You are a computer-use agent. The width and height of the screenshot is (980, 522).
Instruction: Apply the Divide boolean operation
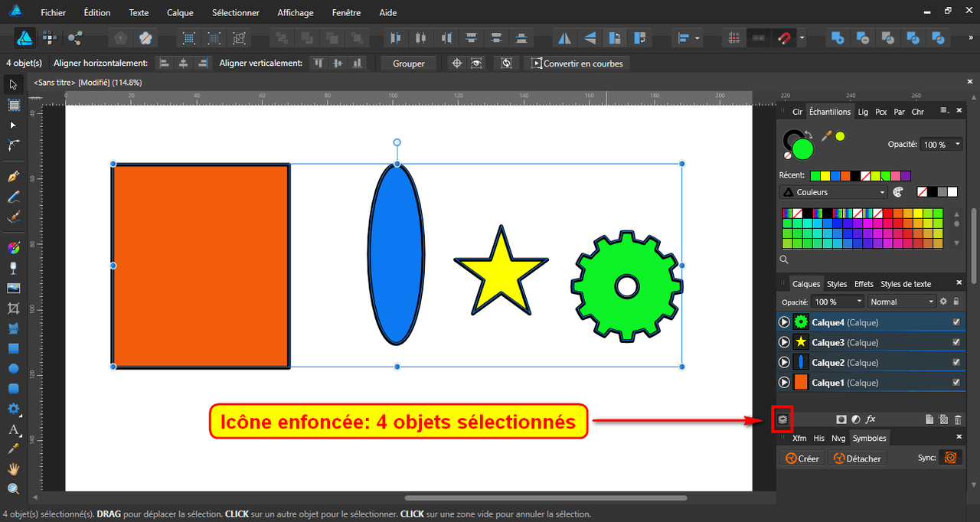click(x=913, y=38)
